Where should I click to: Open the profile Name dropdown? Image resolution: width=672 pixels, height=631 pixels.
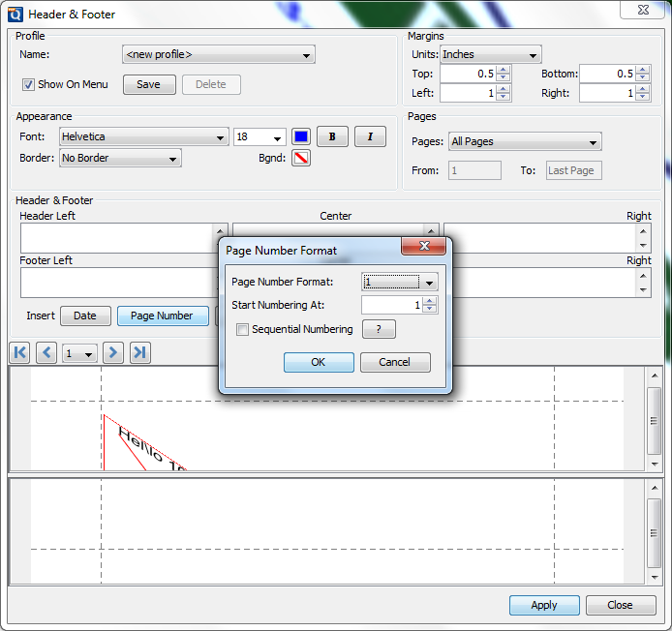click(219, 54)
